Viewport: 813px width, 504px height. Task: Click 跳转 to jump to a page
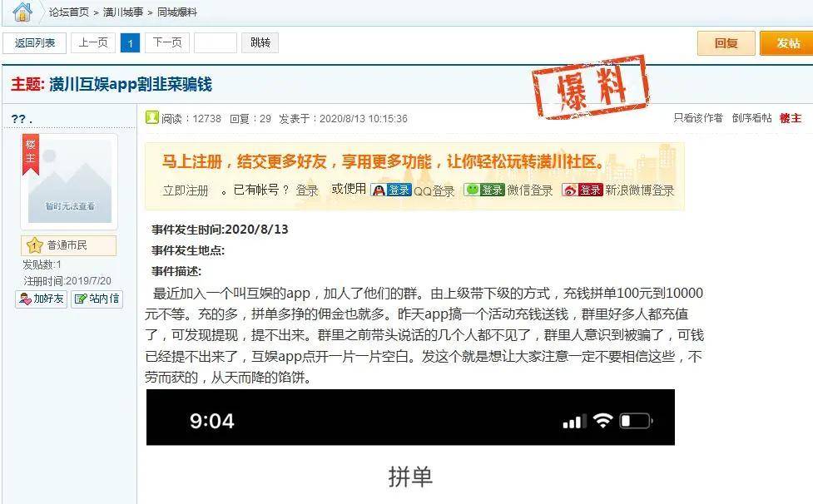[260, 42]
